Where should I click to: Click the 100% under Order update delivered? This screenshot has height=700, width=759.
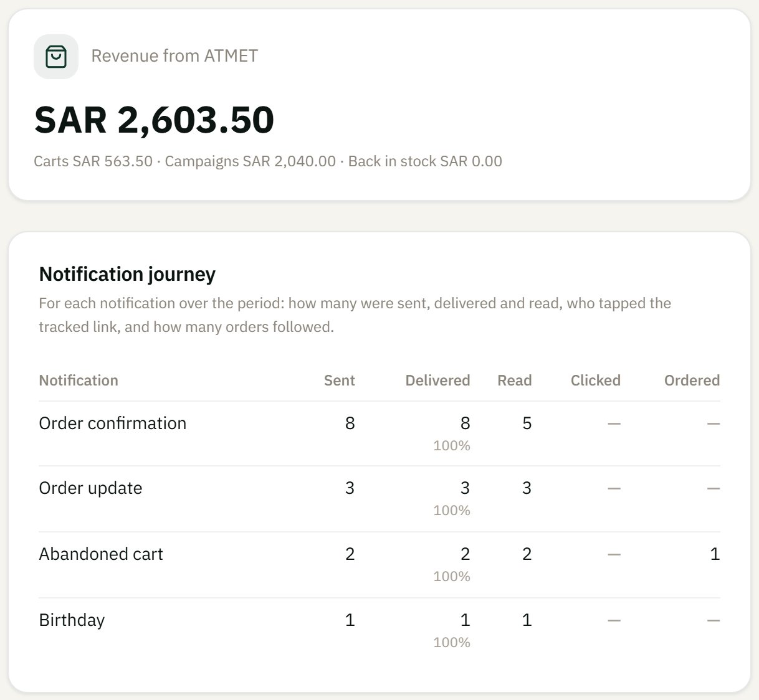[452, 511]
